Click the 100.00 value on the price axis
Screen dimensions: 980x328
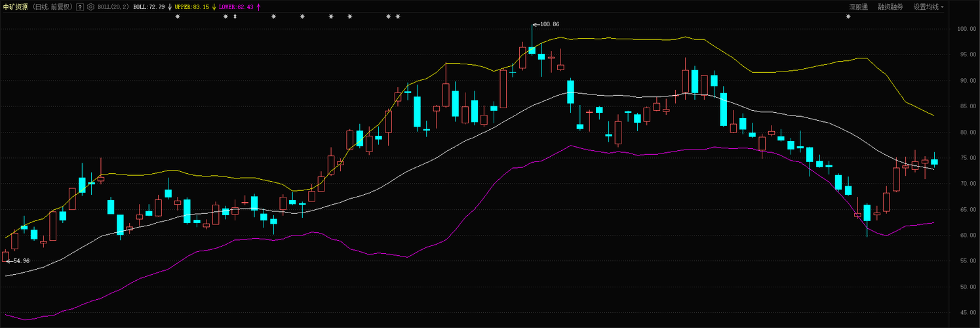coord(967,29)
